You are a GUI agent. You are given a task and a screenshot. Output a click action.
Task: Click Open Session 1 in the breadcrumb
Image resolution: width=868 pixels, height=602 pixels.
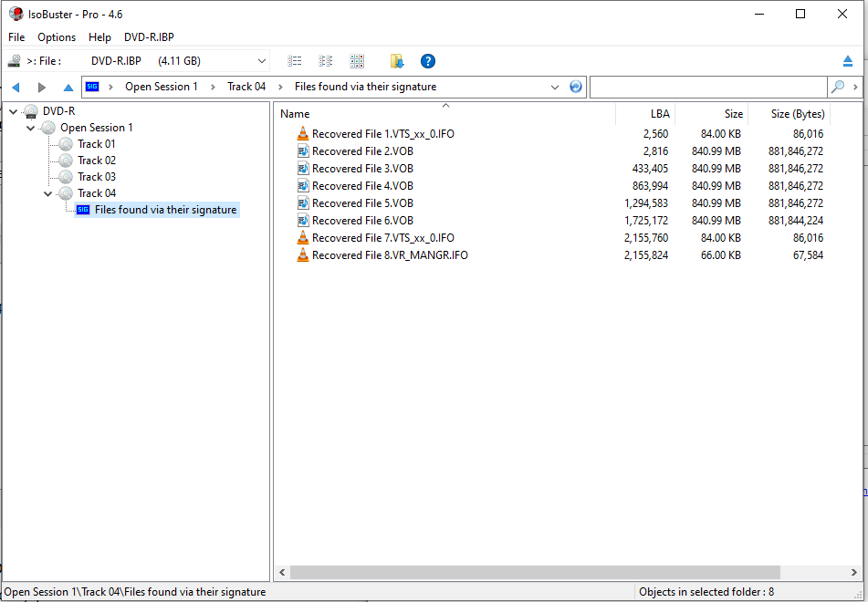point(161,87)
